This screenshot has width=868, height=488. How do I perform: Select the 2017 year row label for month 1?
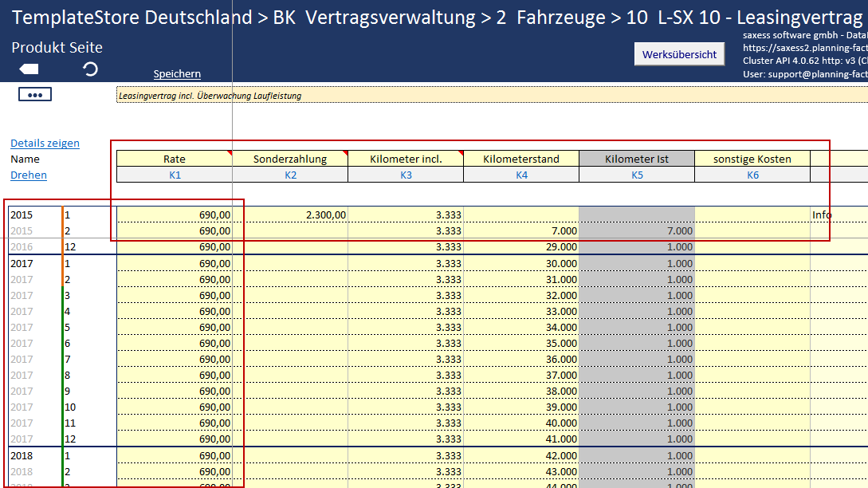(22, 263)
